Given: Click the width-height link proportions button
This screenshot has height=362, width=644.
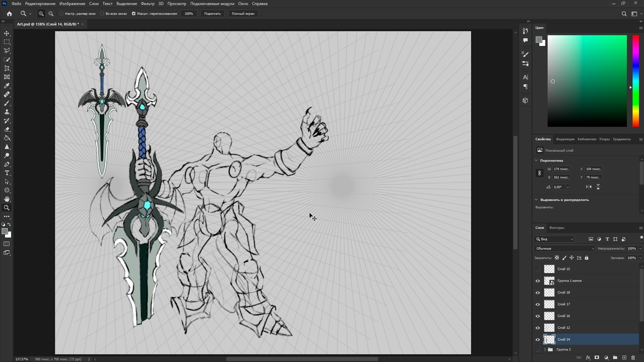Looking at the screenshot, I should (x=540, y=173).
